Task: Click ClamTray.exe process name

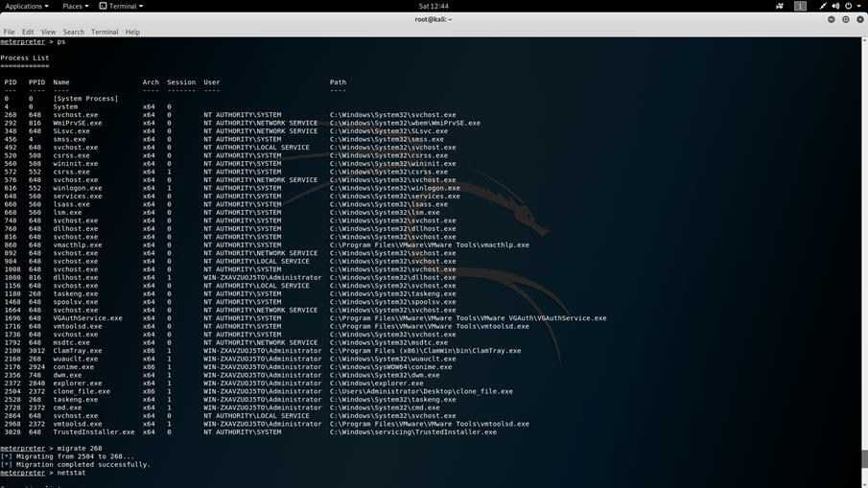Action: point(78,351)
